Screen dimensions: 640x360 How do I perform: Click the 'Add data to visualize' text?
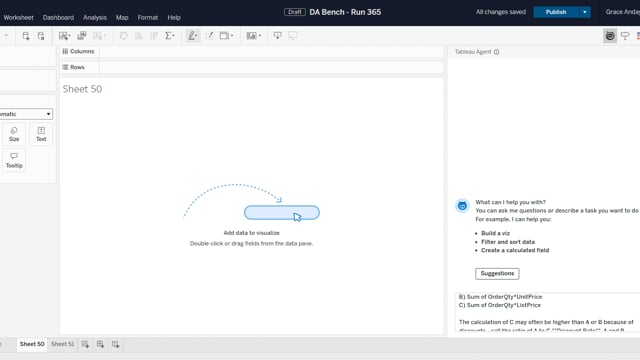[x=251, y=233]
